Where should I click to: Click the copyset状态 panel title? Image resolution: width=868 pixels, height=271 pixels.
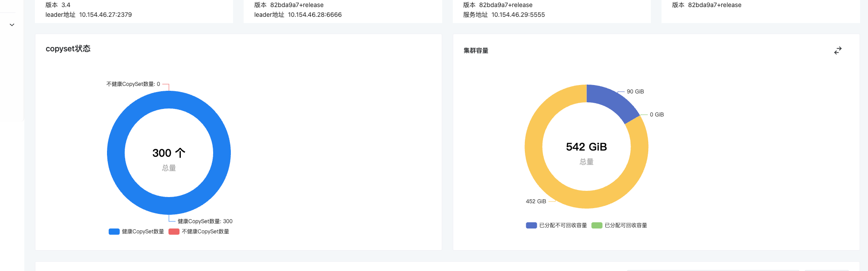click(68, 49)
